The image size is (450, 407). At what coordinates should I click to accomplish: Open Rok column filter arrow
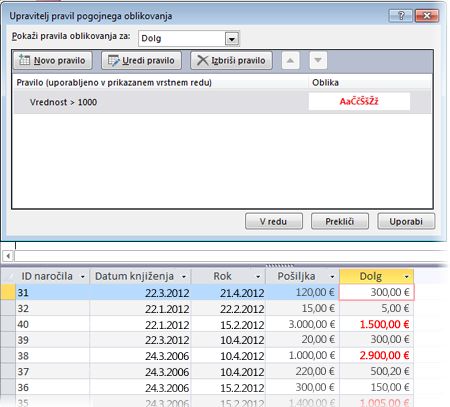pos(258,277)
